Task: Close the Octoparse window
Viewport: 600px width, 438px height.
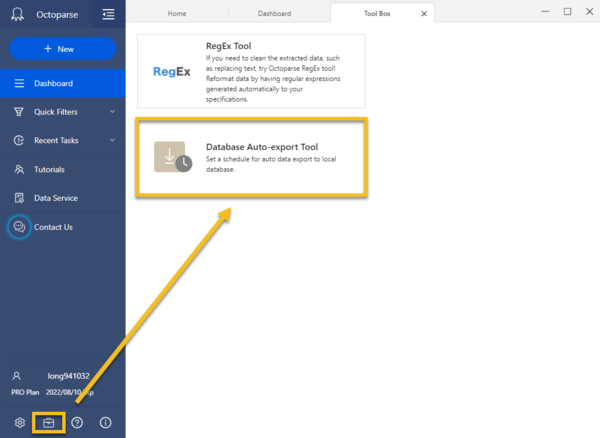Action: coord(590,11)
